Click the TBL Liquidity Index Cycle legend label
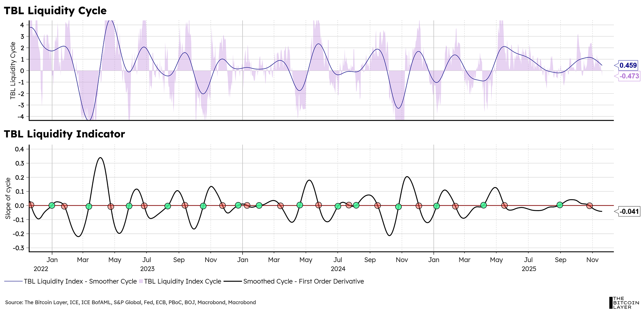 (182, 281)
